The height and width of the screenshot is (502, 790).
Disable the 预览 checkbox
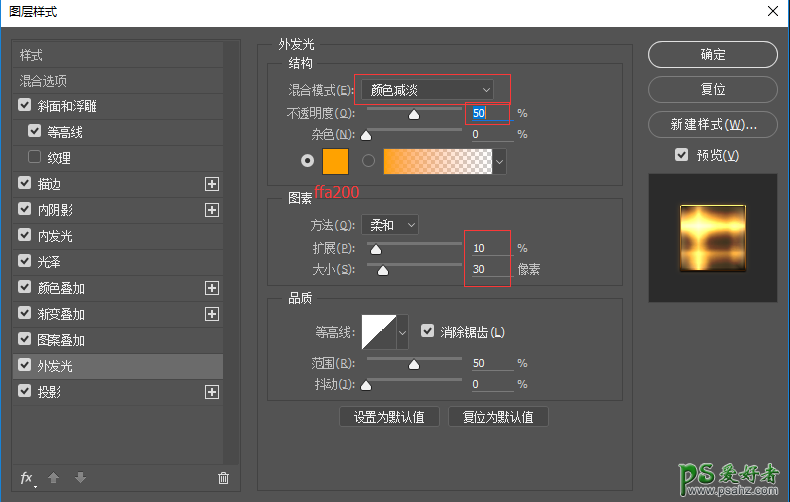coord(681,155)
